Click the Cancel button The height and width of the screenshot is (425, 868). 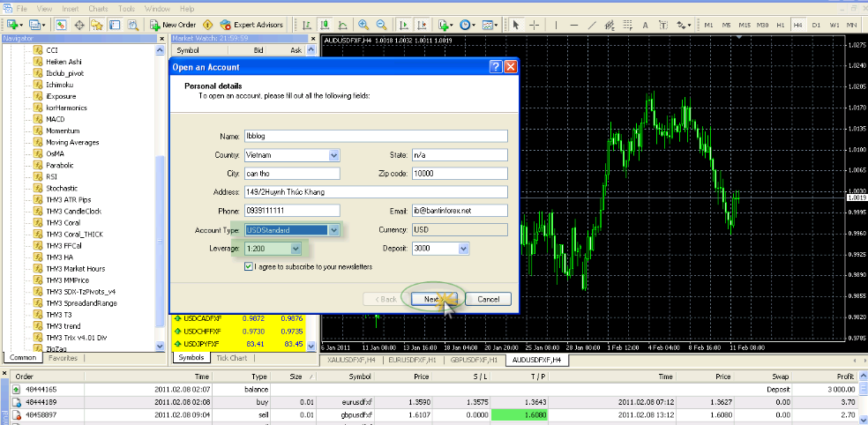pyautogui.click(x=488, y=299)
